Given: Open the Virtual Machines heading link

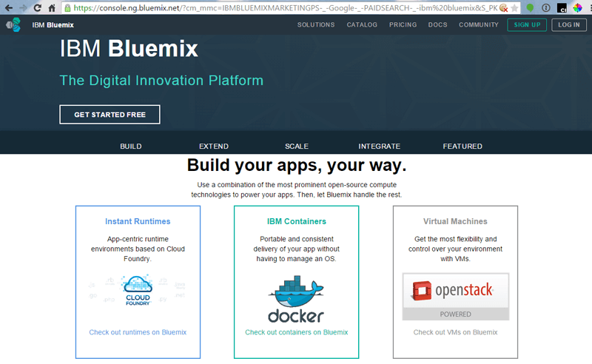Looking at the screenshot, I should click(x=455, y=221).
